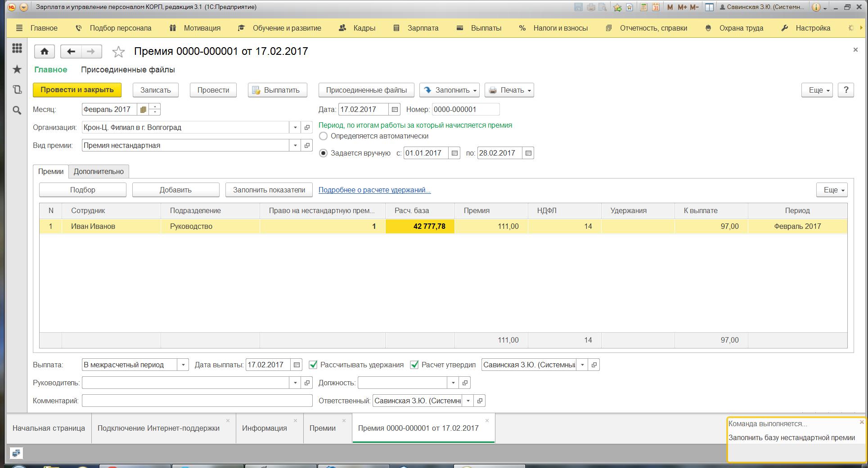This screenshot has height=468, width=868.
Task: Toggle Расчет утвердил checkbox
Action: click(x=414, y=365)
